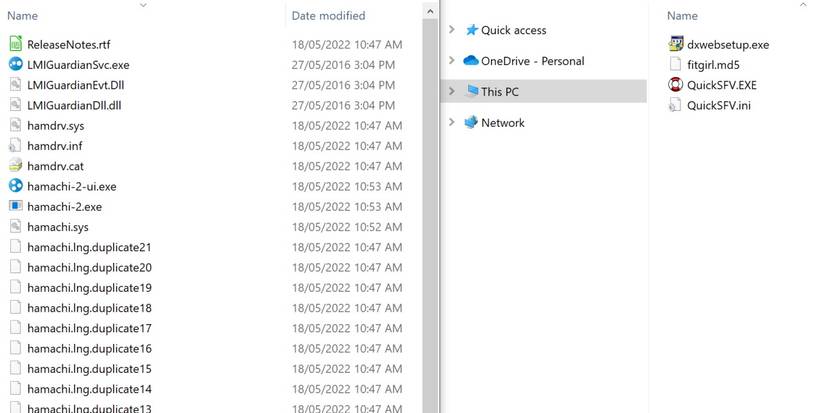
Task: Sort left file list by Name column
Action: [x=22, y=16]
